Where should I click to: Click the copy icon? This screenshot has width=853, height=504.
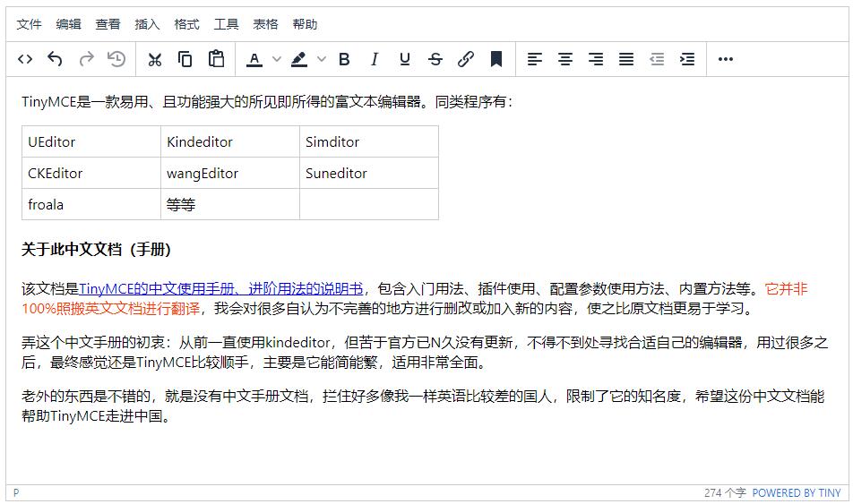click(x=185, y=59)
